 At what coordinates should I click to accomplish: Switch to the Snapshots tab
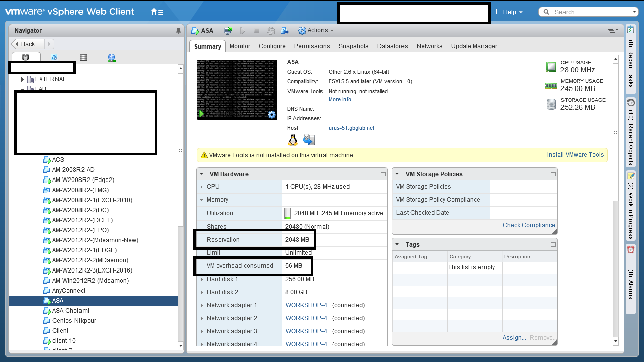pyautogui.click(x=353, y=46)
